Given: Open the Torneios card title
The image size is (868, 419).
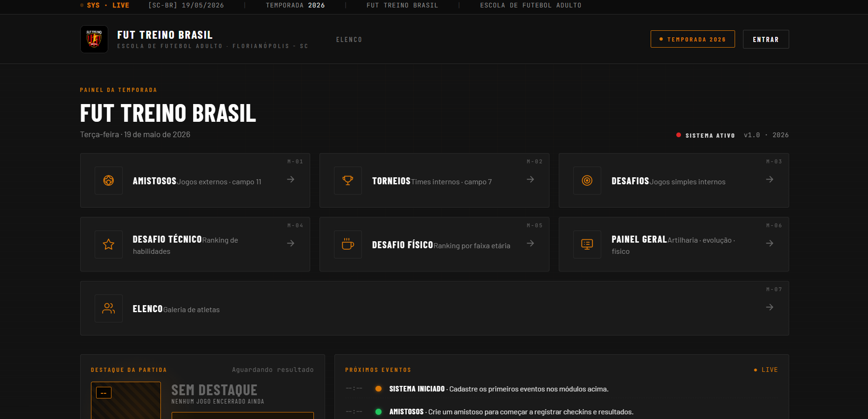Looking at the screenshot, I should [x=391, y=181].
